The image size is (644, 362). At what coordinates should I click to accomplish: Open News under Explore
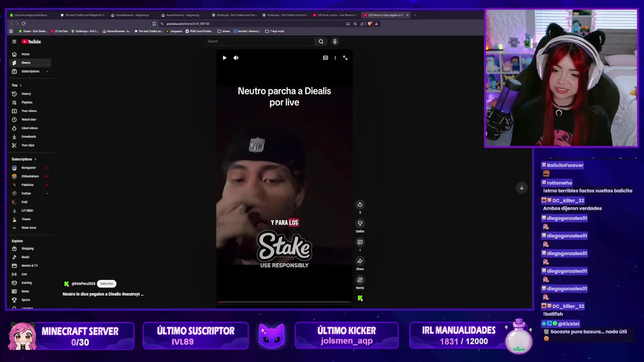[x=30, y=292]
